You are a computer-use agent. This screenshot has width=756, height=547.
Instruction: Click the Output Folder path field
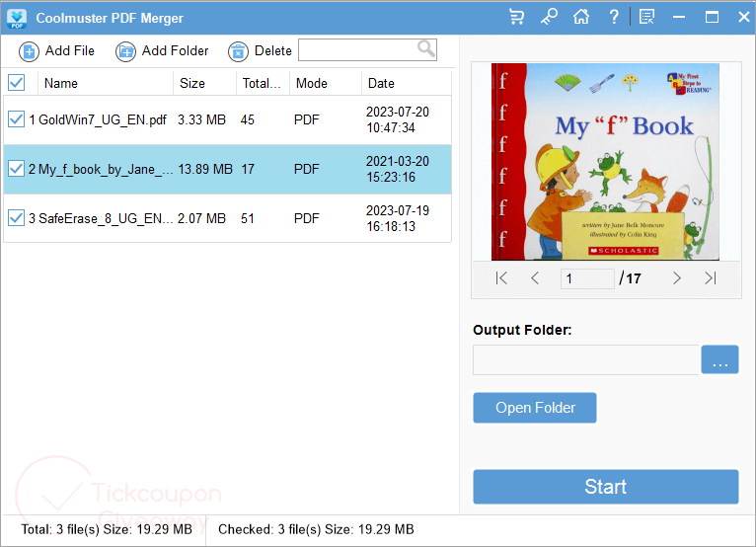pyautogui.click(x=586, y=359)
